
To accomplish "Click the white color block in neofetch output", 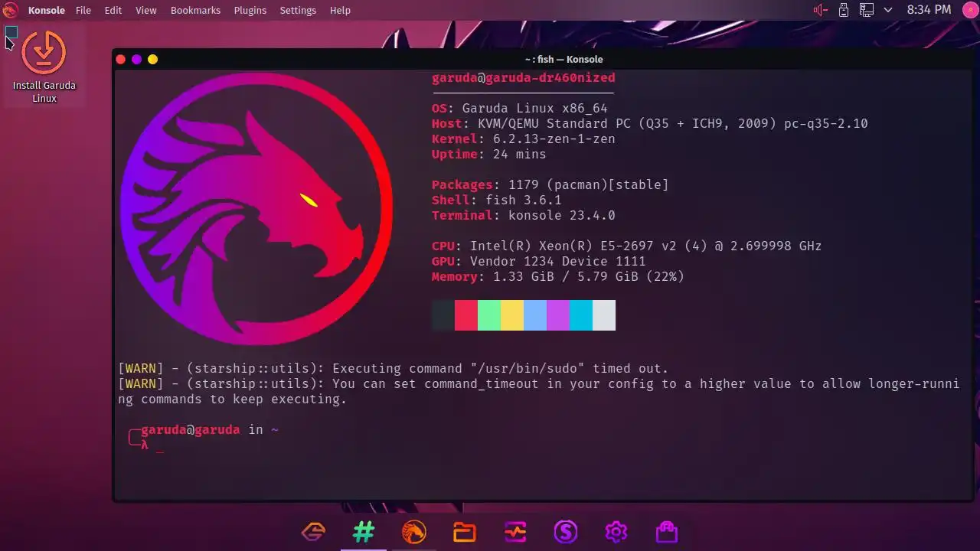I will pos(604,315).
